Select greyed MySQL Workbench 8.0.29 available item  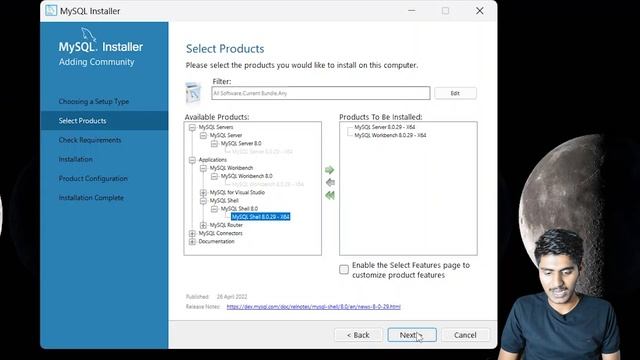(267, 184)
